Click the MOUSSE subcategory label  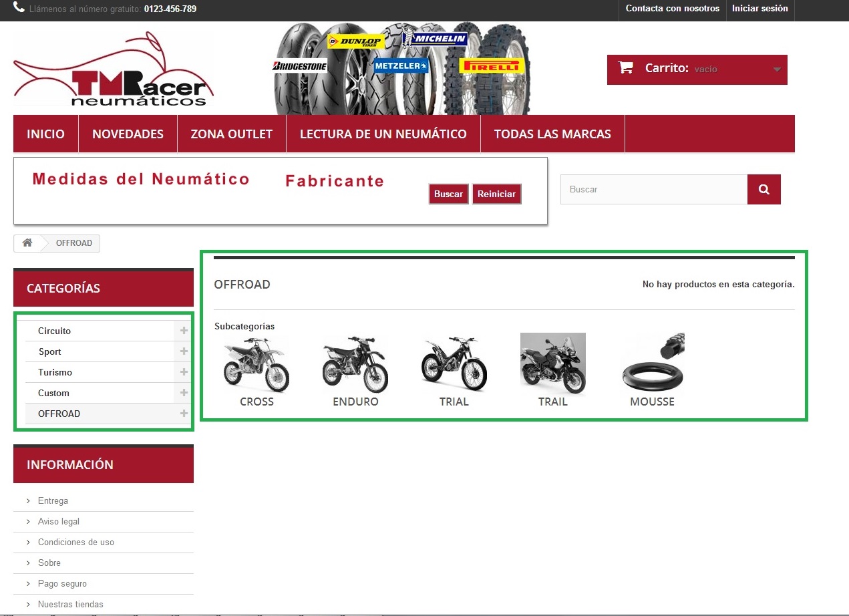(x=653, y=402)
